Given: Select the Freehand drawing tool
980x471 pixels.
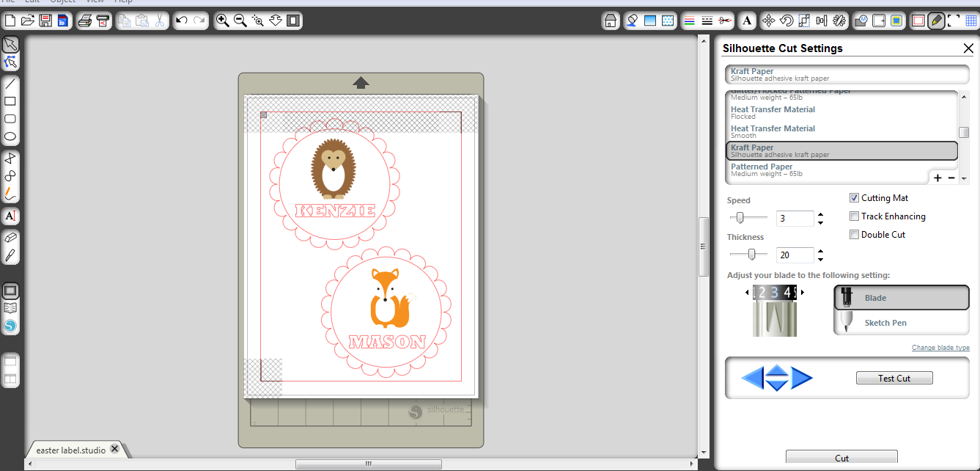Looking at the screenshot, I should (10, 194).
